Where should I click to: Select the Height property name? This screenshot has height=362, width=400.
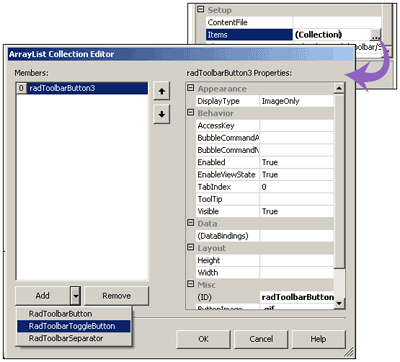tap(228, 260)
